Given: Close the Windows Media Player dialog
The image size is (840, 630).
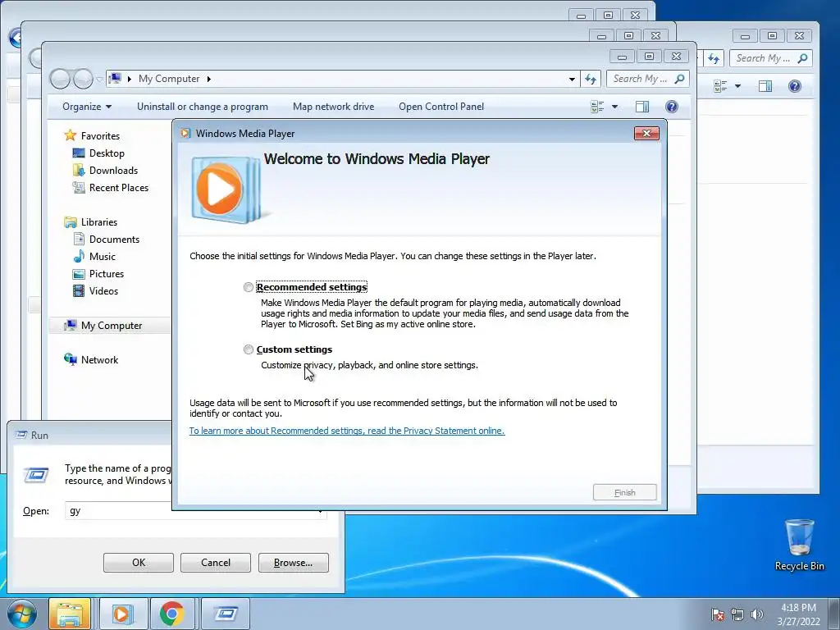Looking at the screenshot, I should coord(646,134).
